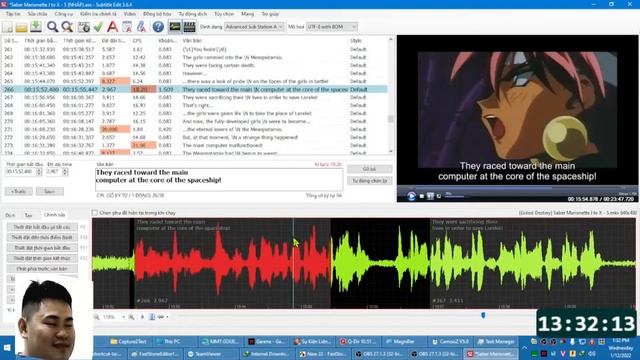Open the Advanced Sub Station format dropdown
The height and width of the screenshot is (360, 640).
coord(254,27)
